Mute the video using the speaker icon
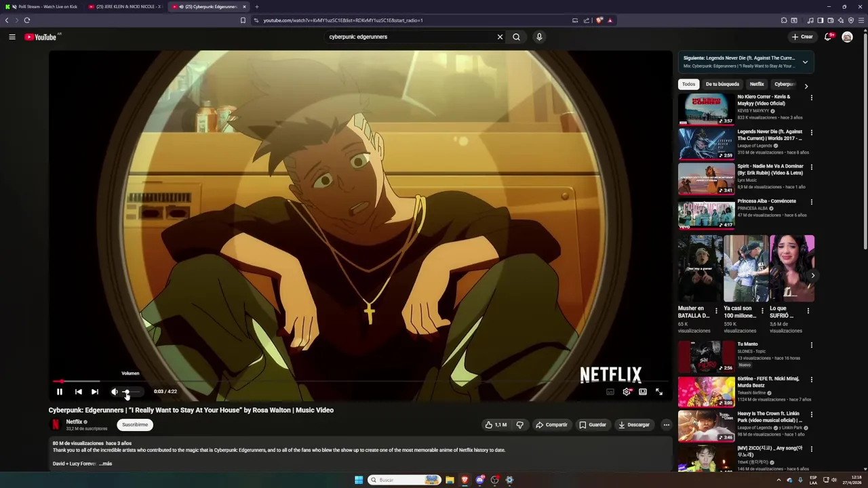The width and height of the screenshot is (868, 488). [114, 392]
